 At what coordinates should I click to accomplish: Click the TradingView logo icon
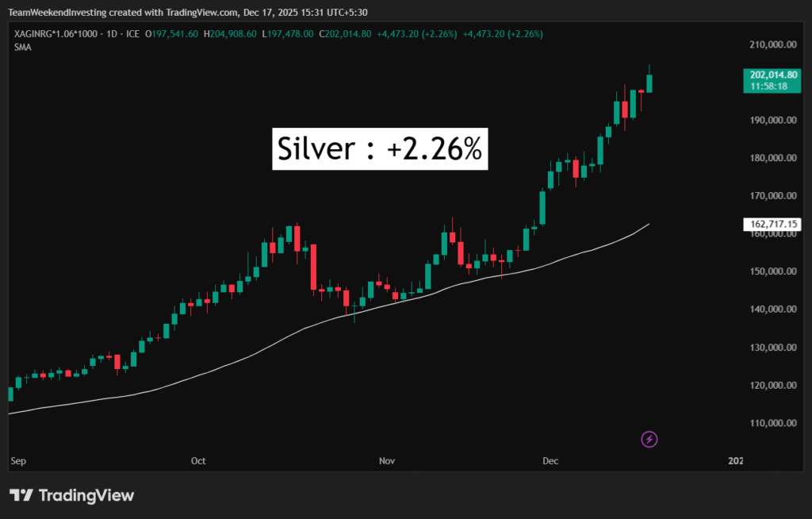(21, 495)
